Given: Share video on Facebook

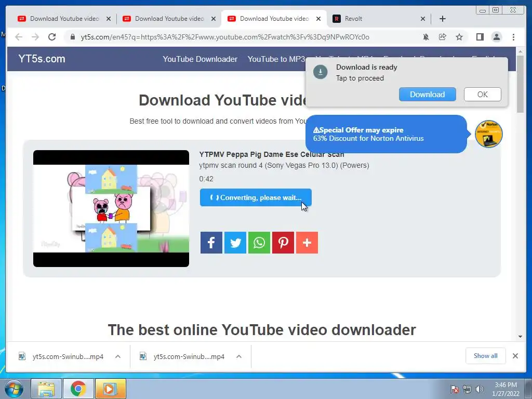Looking at the screenshot, I should (x=211, y=243).
